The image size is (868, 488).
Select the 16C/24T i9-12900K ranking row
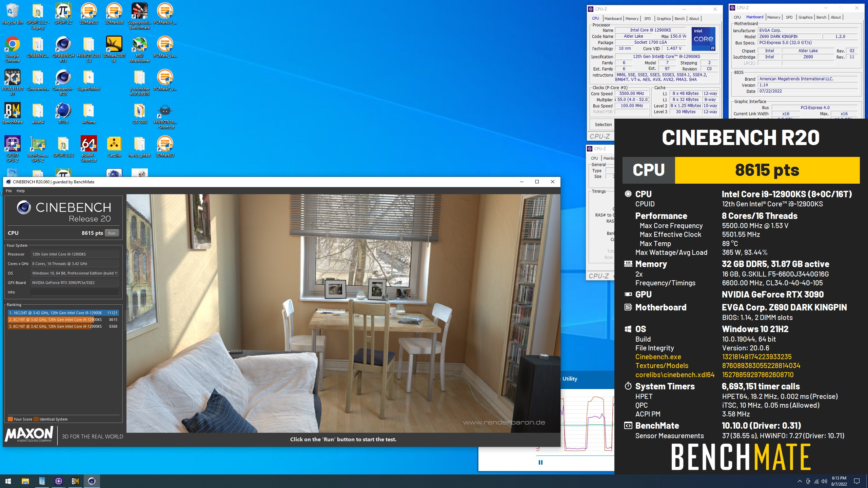[x=63, y=313]
